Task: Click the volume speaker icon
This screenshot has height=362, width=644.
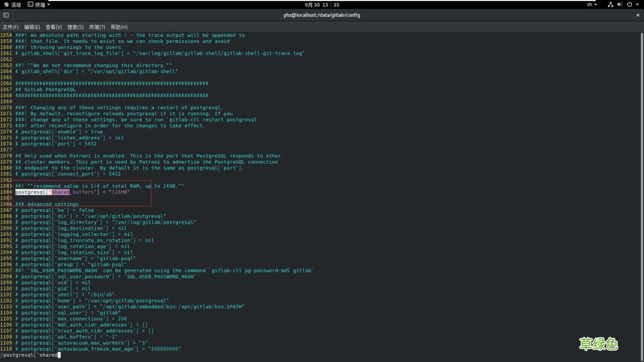Action: coord(620,4)
